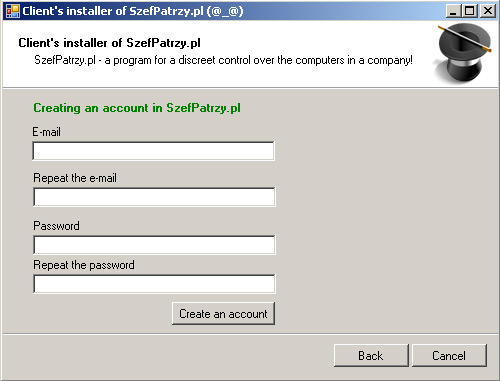Click the top hat logo icon

(x=464, y=53)
